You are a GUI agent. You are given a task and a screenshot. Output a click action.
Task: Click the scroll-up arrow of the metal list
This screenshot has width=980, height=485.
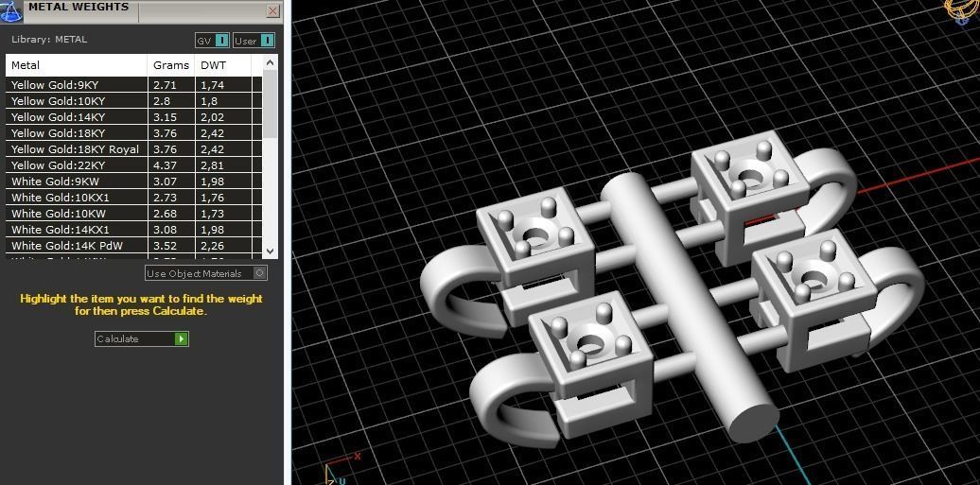270,62
